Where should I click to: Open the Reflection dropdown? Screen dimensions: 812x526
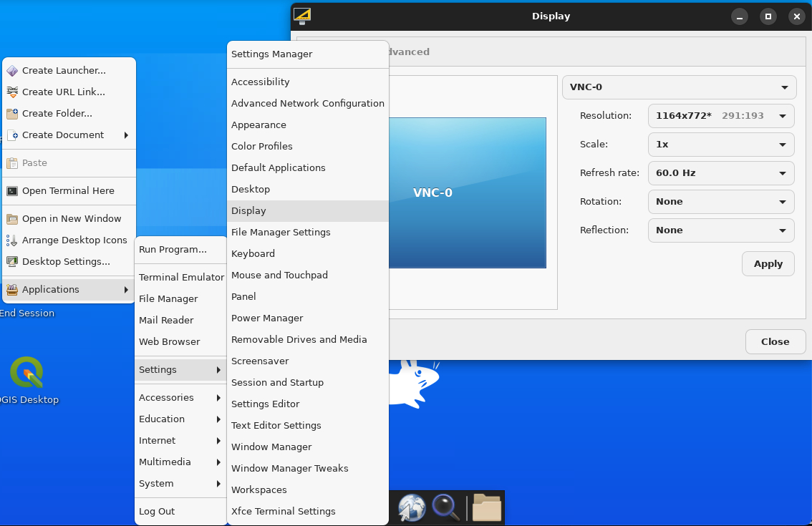tap(720, 230)
